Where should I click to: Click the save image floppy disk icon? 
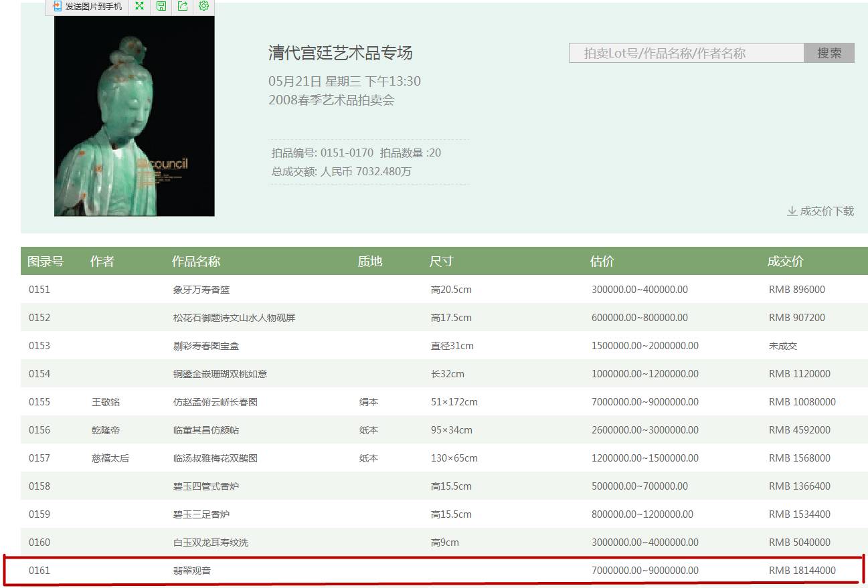coord(161,7)
